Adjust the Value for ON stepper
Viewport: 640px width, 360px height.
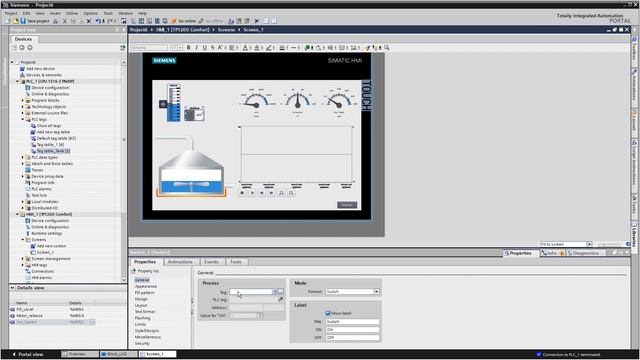[x=260, y=316]
